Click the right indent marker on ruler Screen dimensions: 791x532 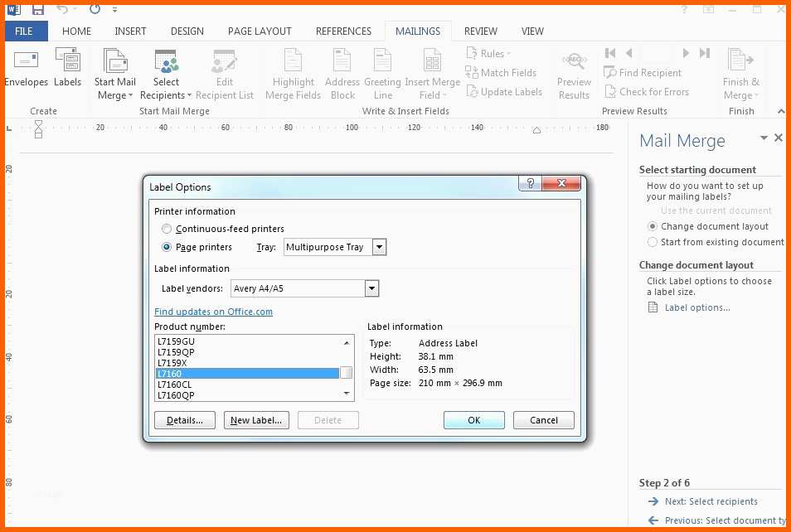pyautogui.click(x=536, y=130)
